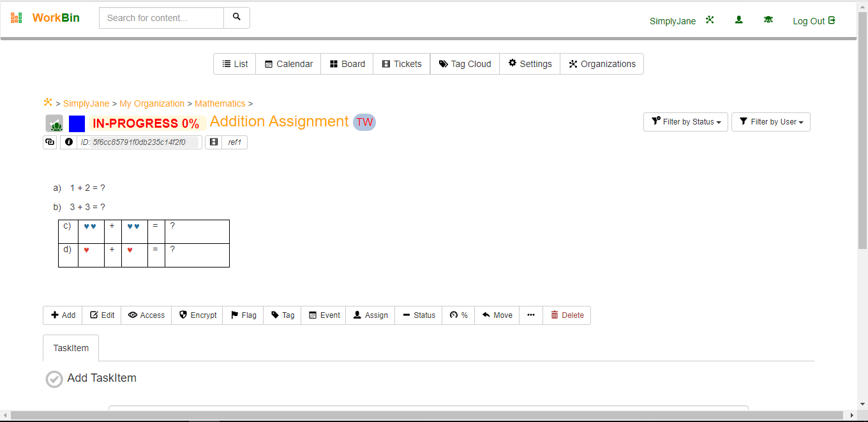
Task: Click the search magnifier button
Action: (x=237, y=18)
